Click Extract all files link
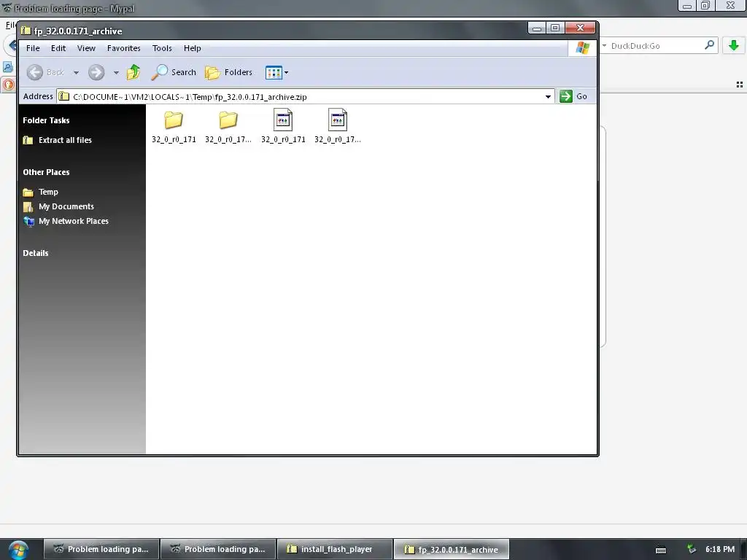The image size is (747, 560). click(x=65, y=140)
